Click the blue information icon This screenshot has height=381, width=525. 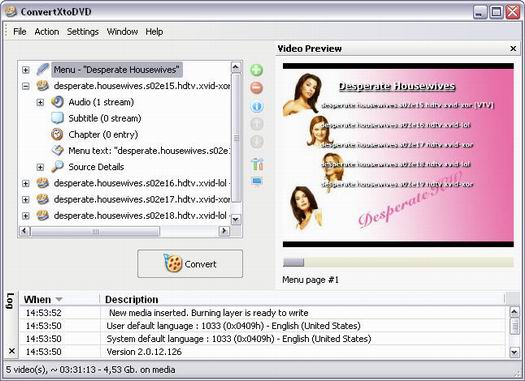click(x=256, y=106)
